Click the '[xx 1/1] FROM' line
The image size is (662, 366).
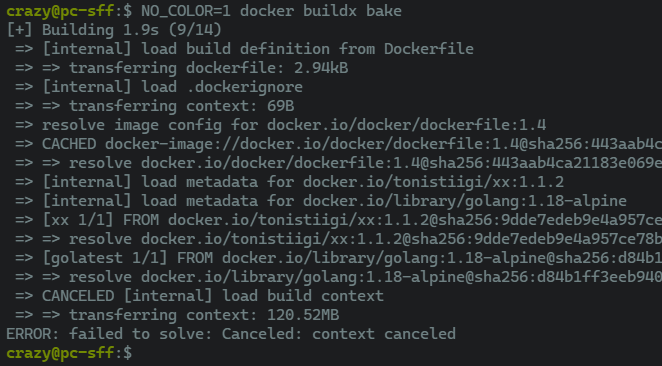pyautogui.click(x=339, y=220)
